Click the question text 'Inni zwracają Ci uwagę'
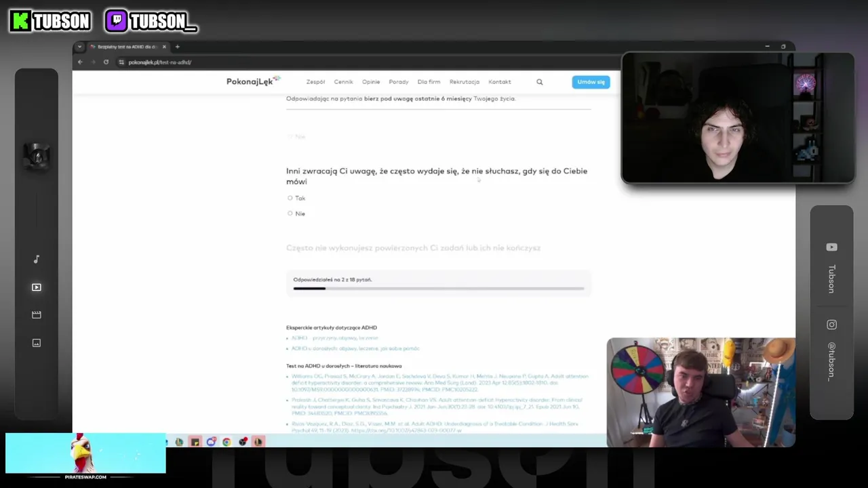This screenshot has width=868, height=488. coord(437,176)
